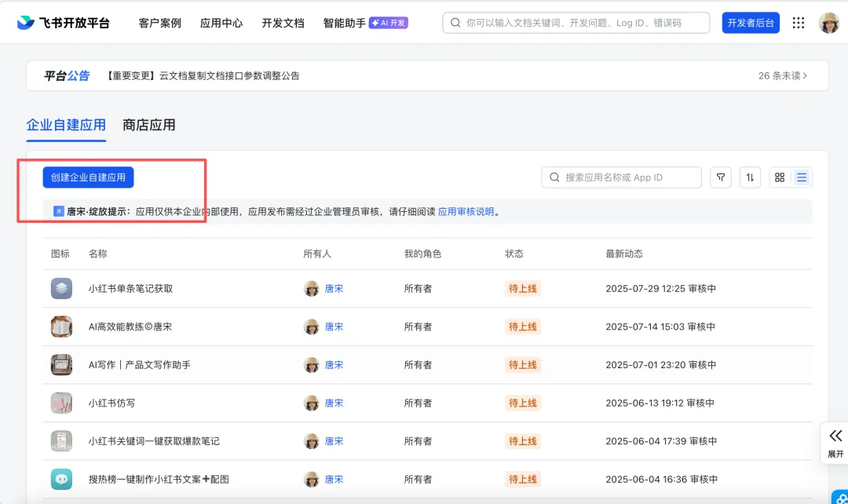
Task: Click 创建企业自建应用 button
Action: click(88, 177)
